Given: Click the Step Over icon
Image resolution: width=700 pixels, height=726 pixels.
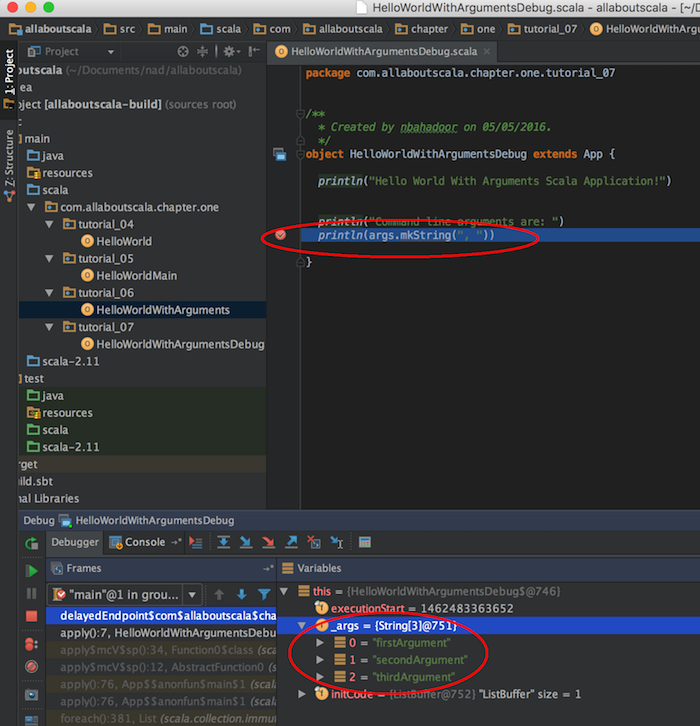Looking at the screenshot, I should pos(224,542).
